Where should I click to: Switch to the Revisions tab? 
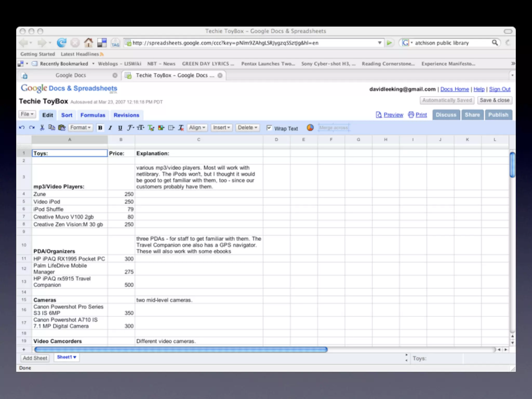[126, 115]
